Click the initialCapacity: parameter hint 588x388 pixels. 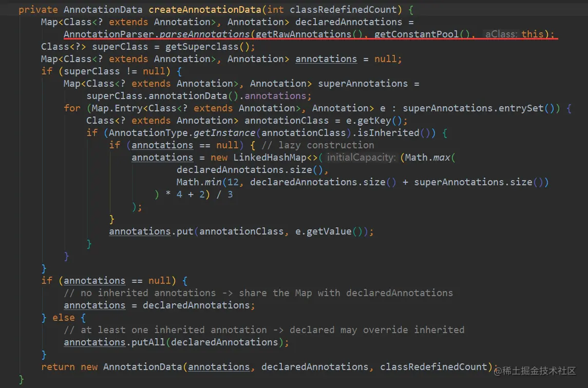tap(361, 158)
